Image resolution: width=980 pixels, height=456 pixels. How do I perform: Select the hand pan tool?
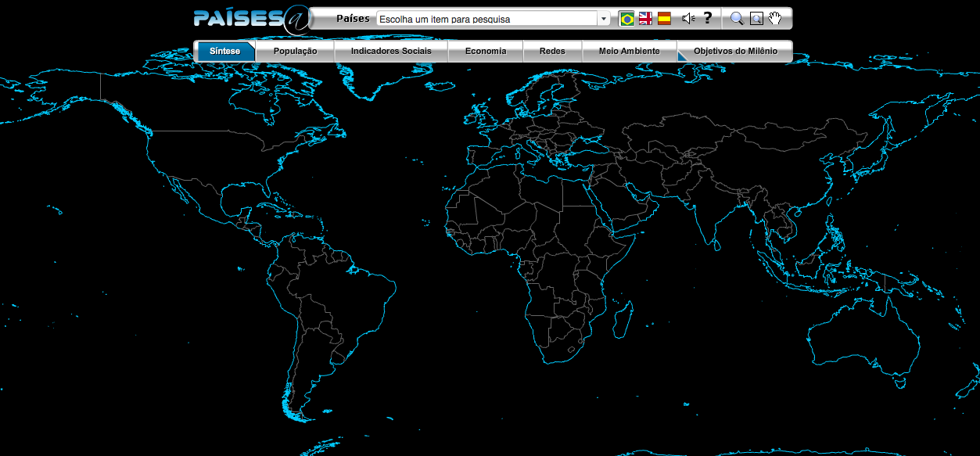point(774,18)
